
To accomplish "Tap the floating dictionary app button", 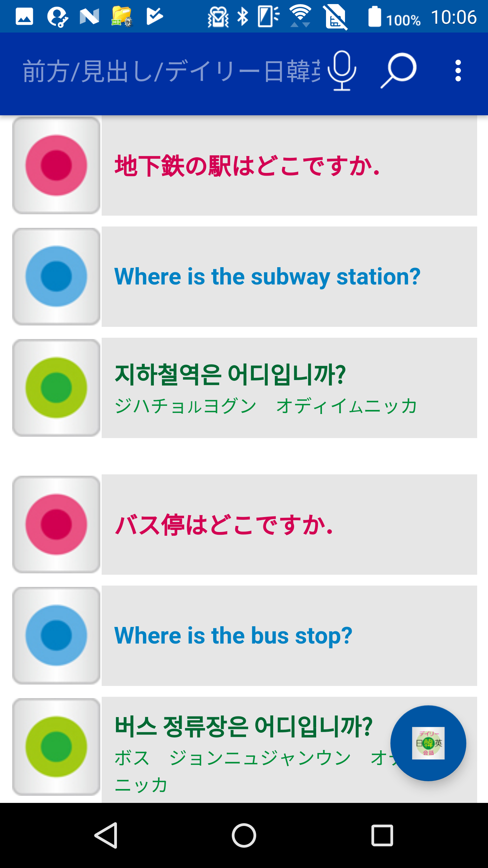I will (x=428, y=743).
